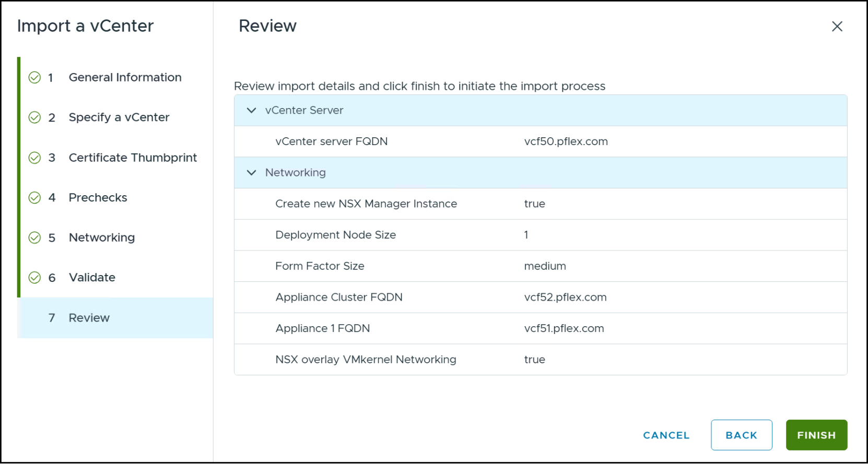This screenshot has height=464, width=868.
Task: Click the Review page heading
Action: [x=267, y=26]
